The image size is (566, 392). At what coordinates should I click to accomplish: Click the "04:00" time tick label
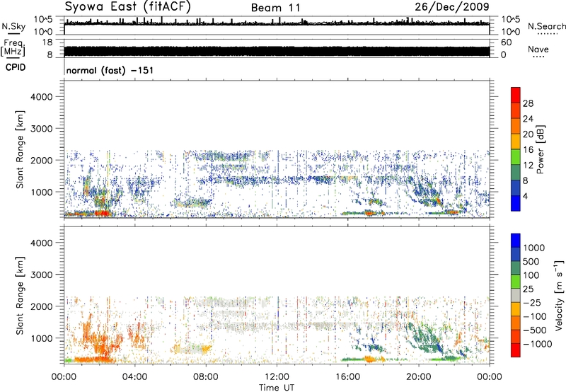tap(134, 377)
